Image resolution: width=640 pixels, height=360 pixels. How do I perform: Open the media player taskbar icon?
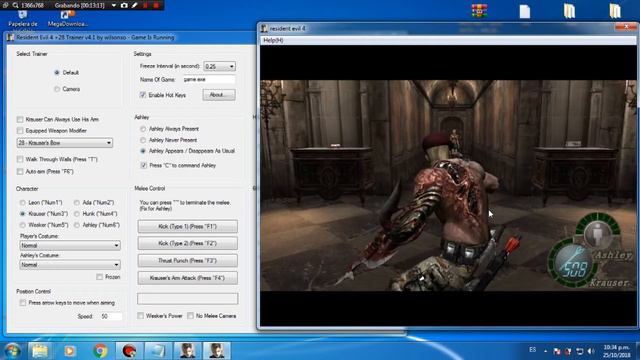pyautogui.click(x=69, y=351)
